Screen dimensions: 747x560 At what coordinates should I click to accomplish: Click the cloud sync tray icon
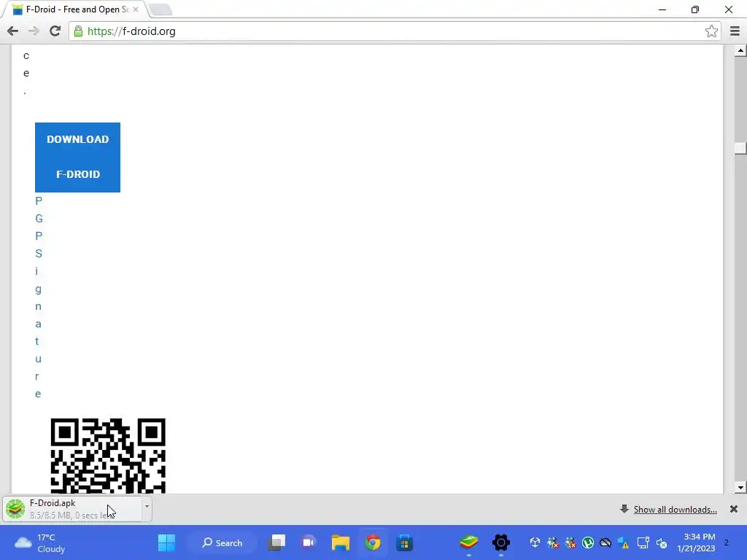605,542
